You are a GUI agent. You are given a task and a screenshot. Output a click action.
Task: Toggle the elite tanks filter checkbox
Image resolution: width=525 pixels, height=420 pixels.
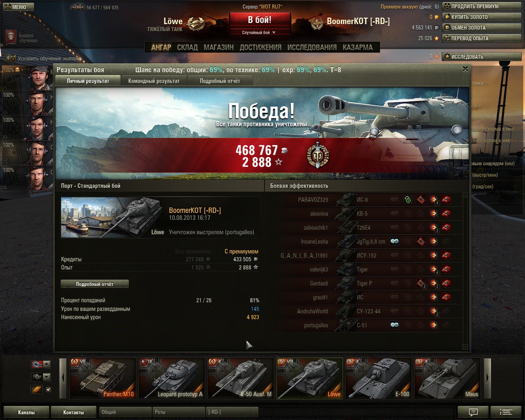(48, 390)
